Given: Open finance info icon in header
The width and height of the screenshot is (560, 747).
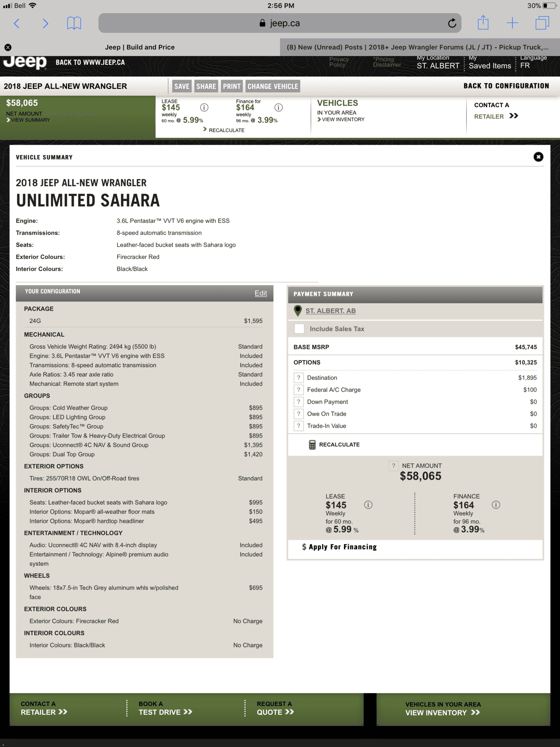Looking at the screenshot, I should 278,107.
